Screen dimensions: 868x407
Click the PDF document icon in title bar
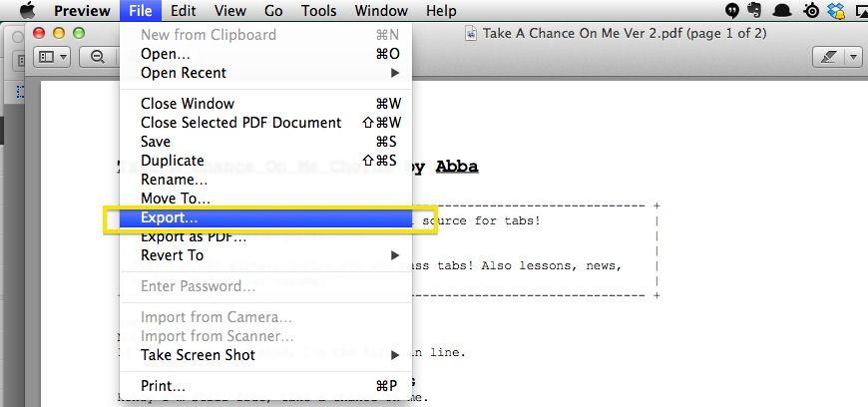(471, 33)
